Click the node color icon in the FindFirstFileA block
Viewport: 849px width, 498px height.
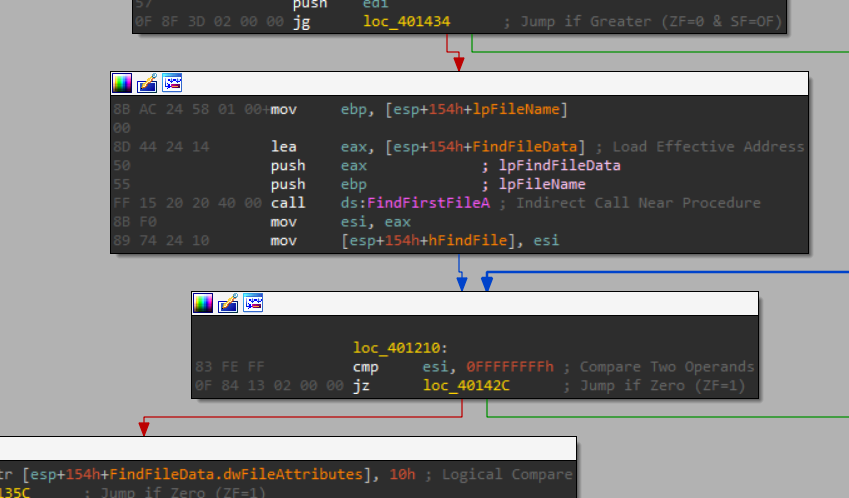122,83
